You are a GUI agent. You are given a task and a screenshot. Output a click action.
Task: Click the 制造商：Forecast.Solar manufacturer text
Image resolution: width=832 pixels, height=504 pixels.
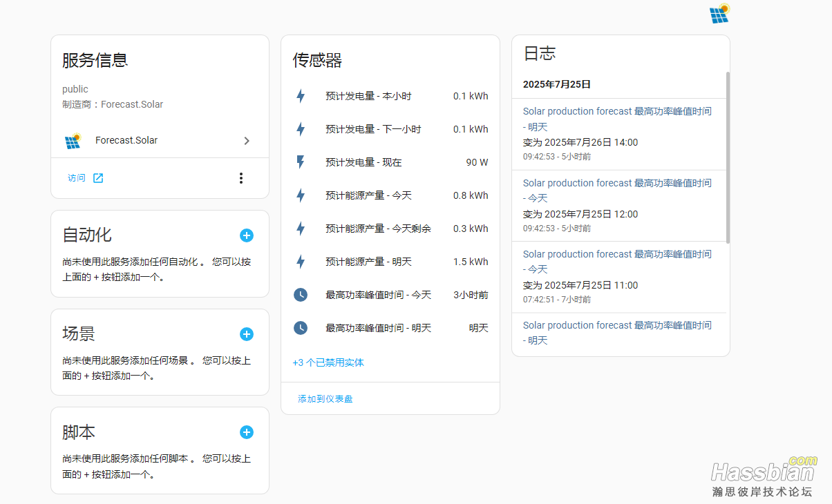pyautogui.click(x=113, y=104)
